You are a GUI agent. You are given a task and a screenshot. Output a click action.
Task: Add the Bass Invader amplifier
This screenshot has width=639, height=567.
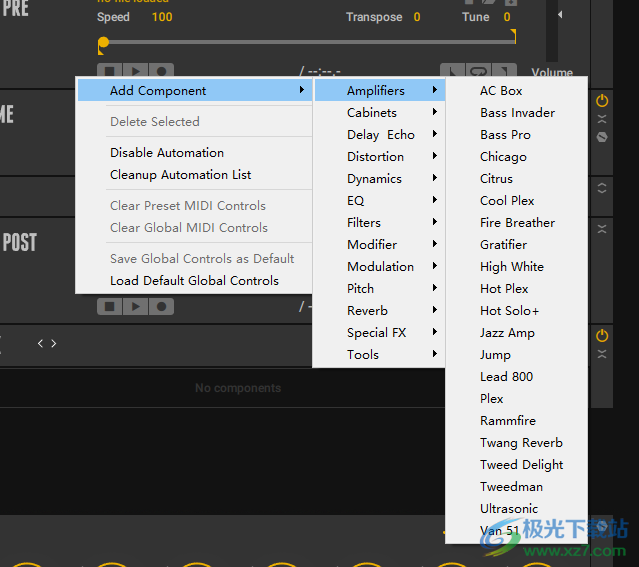[517, 113]
